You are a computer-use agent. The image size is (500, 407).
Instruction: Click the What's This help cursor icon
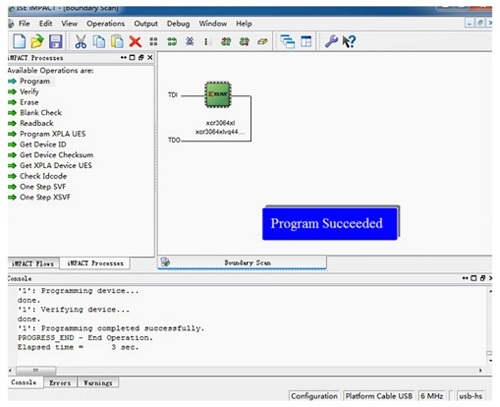click(x=349, y=41)
